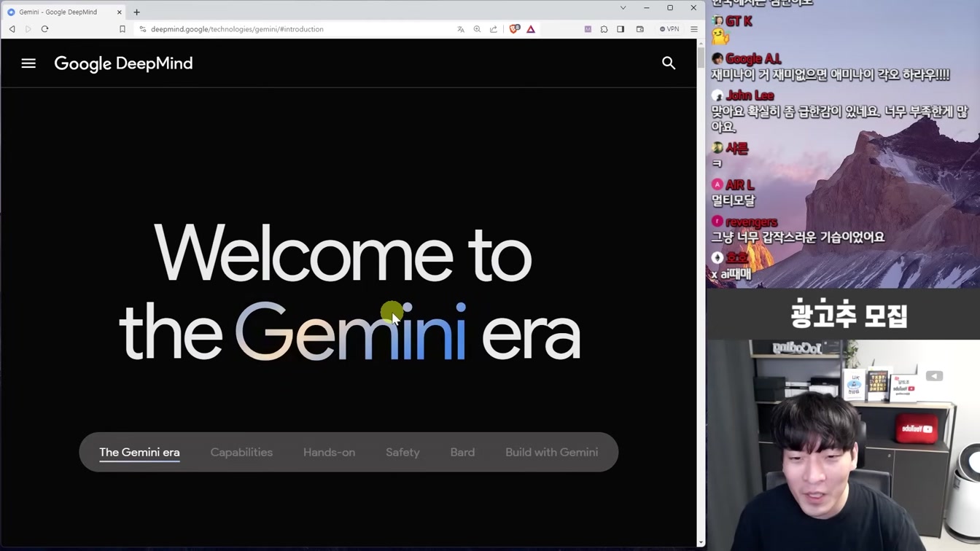Reload the Gemini page

(x=44, y=29)
